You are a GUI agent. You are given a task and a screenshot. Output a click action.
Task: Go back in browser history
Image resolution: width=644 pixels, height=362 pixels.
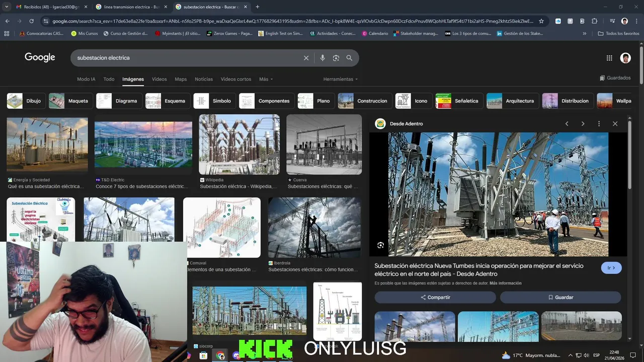tap(7, 21)
